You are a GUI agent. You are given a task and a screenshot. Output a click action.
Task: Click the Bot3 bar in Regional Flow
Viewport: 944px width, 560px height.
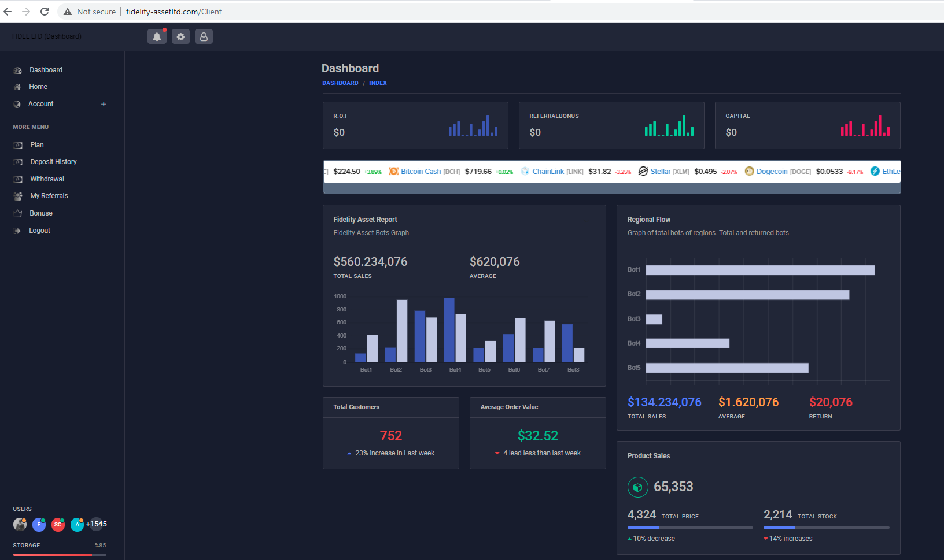pos(654,319)
